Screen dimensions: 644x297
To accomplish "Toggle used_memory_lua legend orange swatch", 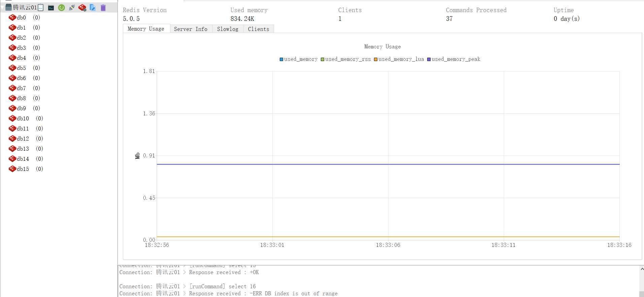I will (376, 60).
